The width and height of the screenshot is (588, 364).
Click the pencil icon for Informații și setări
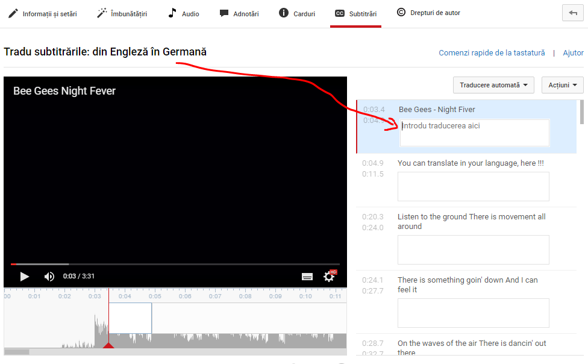pyautogui.click(x=13, y=13)
